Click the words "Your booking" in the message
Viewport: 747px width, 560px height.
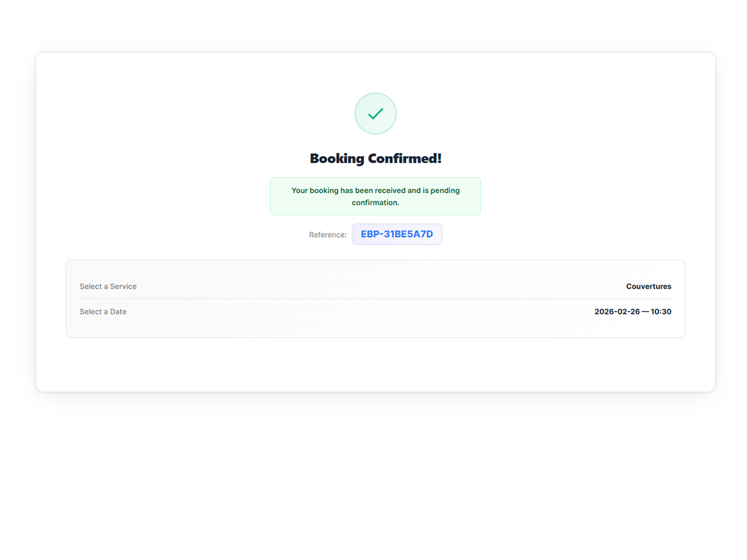pos(314,190)
